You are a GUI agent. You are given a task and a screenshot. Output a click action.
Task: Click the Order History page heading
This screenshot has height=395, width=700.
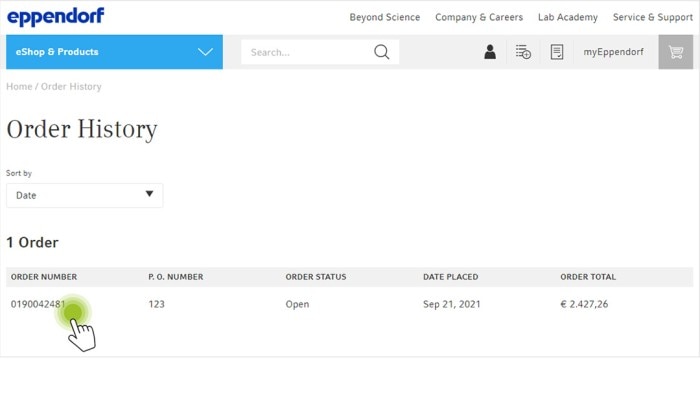(82, 129)
